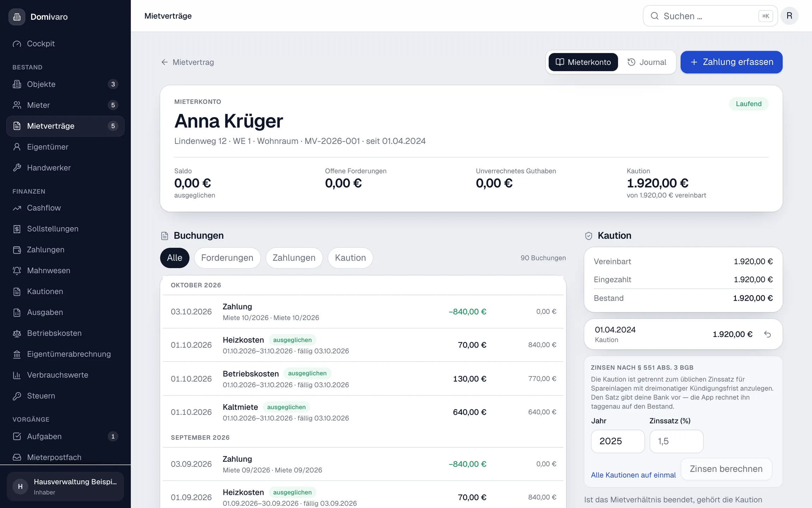Open the Cockpit dashboard icon
This screenshot has width=812, height=508.
pyautogui.click(x=17, y=44)
